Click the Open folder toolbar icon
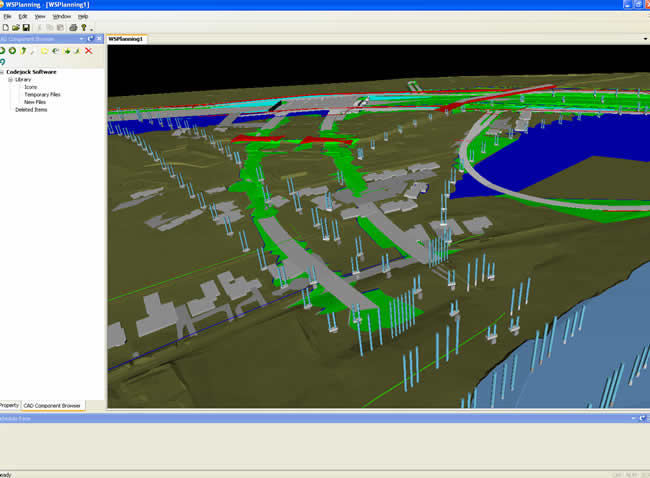Screen dimensions: 650x478 click(16, 27)
